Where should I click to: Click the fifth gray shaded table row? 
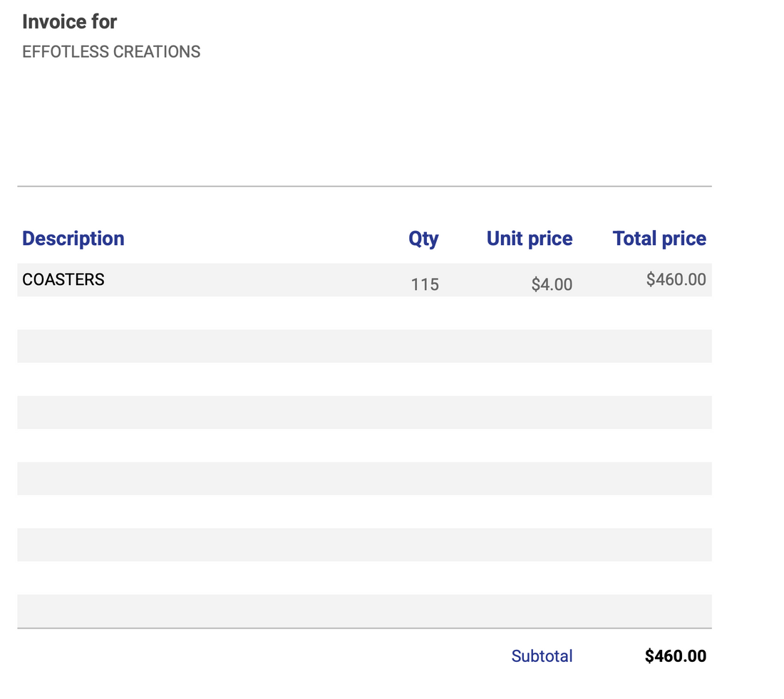[x=363, y=545]
